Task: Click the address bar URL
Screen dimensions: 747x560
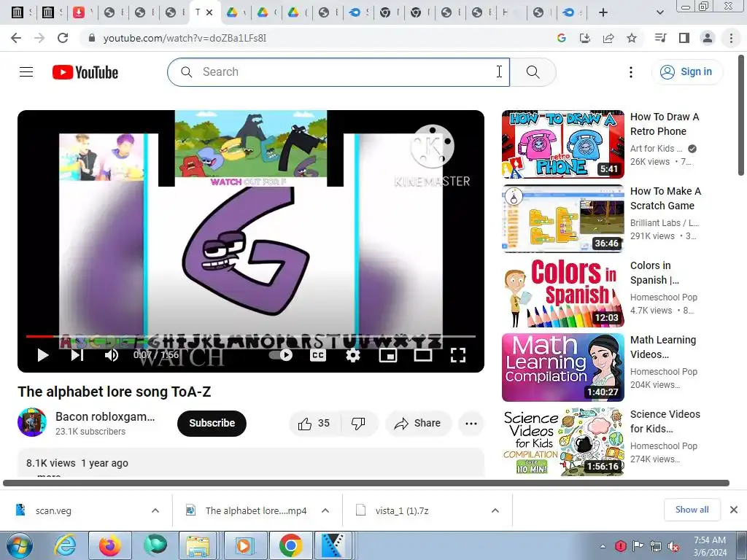Action: click(185, 38)
